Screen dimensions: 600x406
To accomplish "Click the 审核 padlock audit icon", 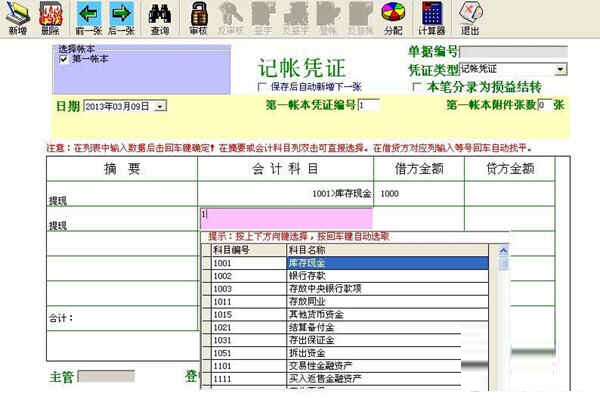I will (199, 18).
